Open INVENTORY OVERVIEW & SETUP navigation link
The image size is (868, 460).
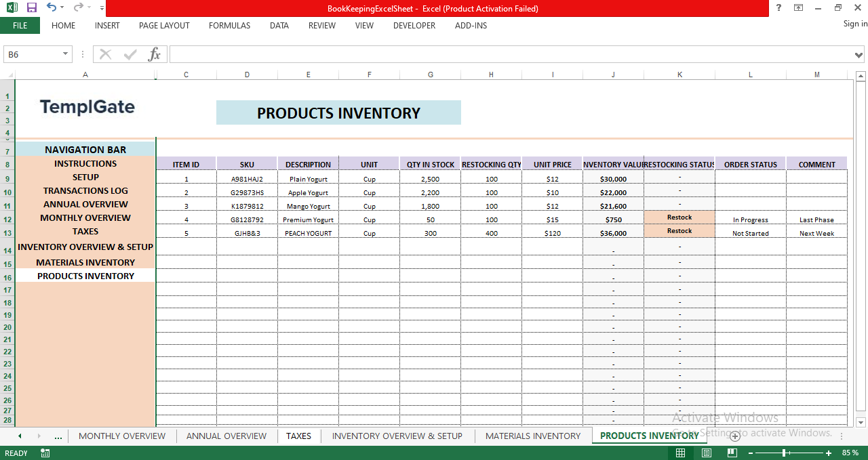click(85, 247)
